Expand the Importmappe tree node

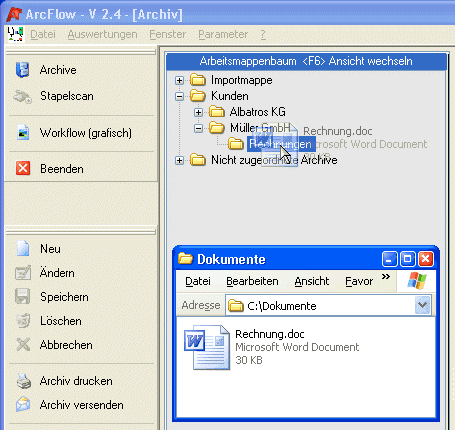(x=179, y=80)
